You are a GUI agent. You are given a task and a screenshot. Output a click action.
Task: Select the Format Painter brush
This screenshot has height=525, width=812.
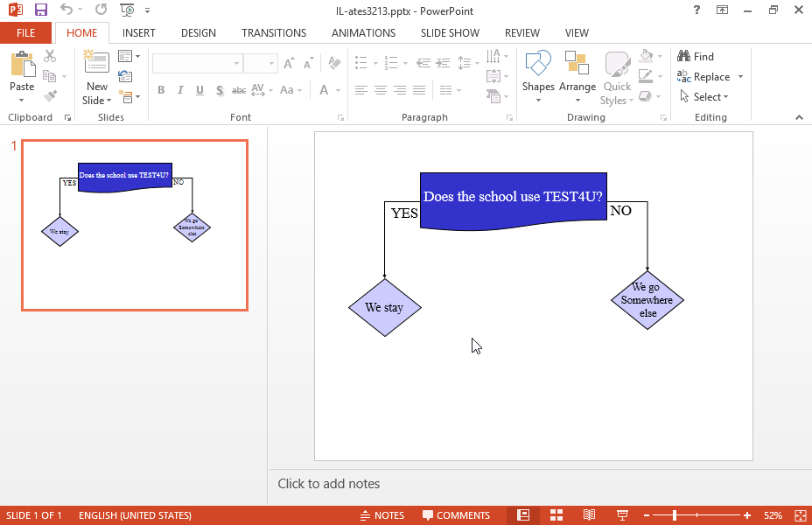[50, 95]
